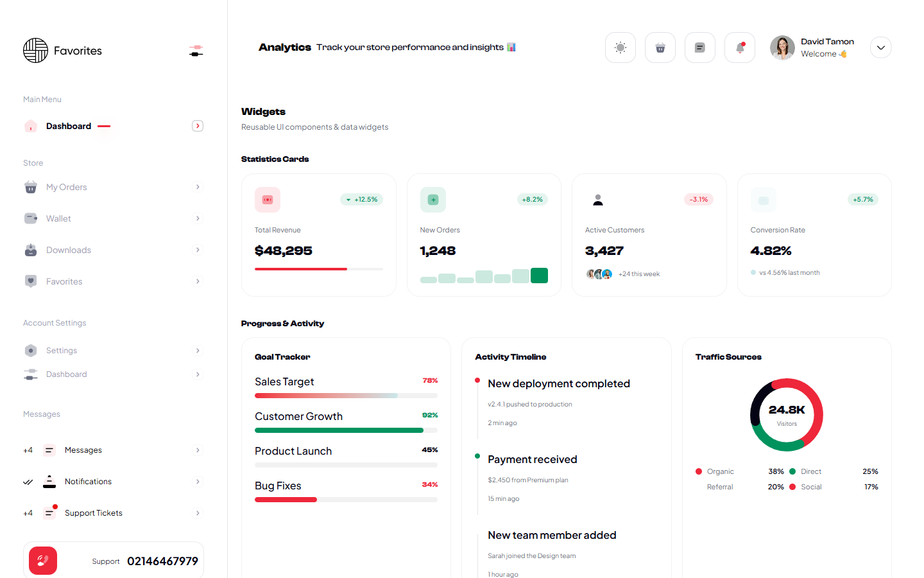Open the chat message icon in header
This screenshot has height=578, width=924.
pos(700,48)
